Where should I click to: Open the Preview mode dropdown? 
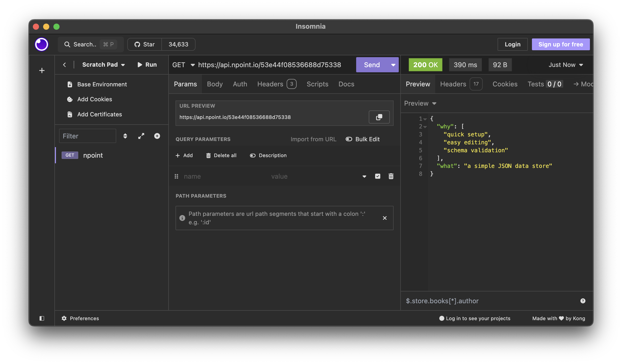[x=420, y=103]
